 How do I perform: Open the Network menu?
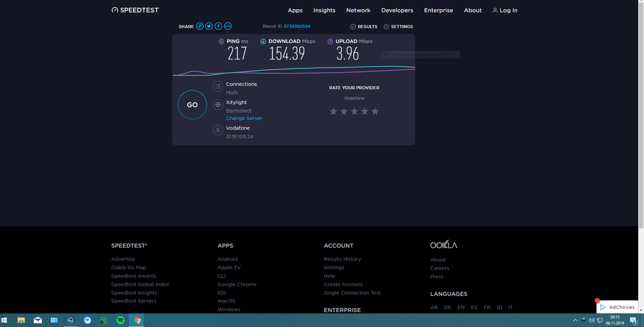pos(358,10)
